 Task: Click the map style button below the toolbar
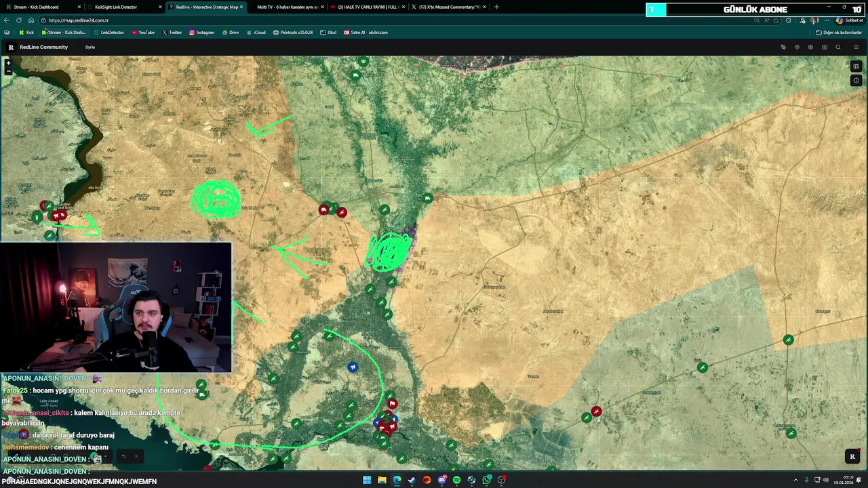coord(856,66)
